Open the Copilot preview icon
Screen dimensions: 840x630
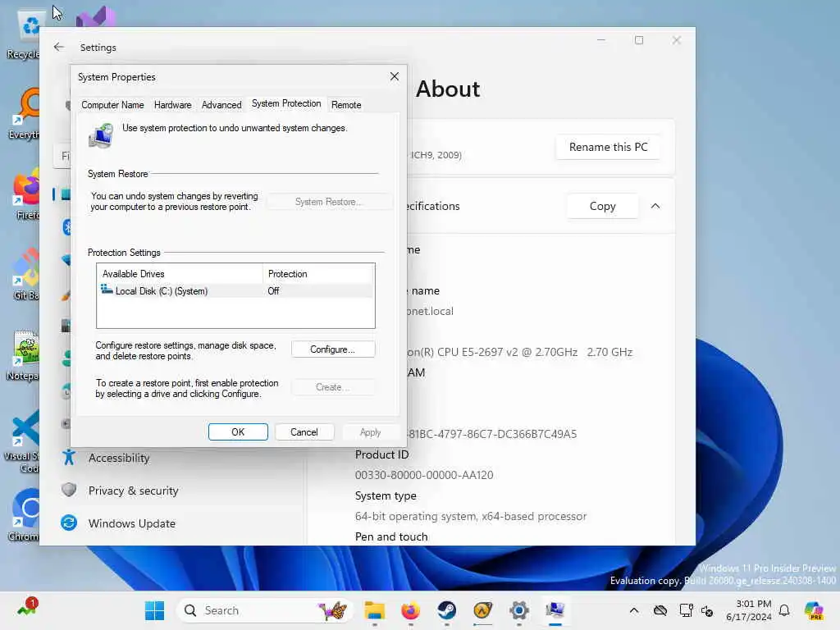click(x=814, y=610)
